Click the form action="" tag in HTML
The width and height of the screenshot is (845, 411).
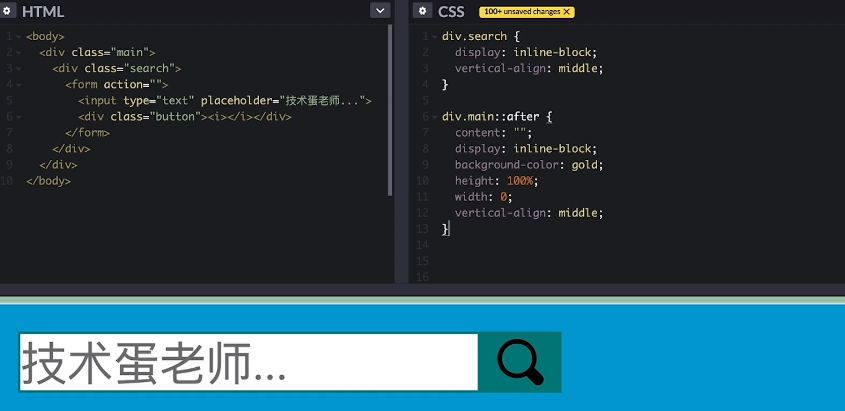[x=117, y=85]
